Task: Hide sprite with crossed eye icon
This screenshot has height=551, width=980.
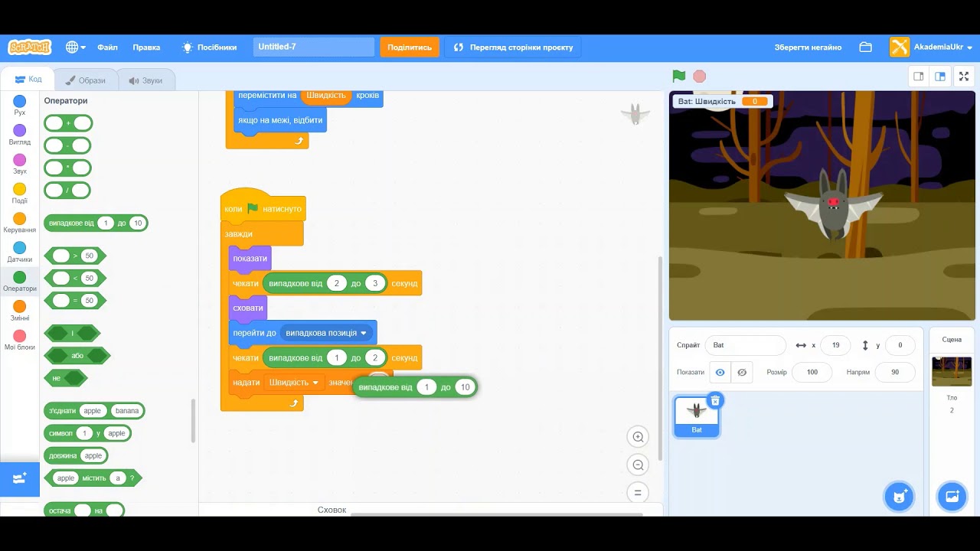Action: [x=742, y=373]
